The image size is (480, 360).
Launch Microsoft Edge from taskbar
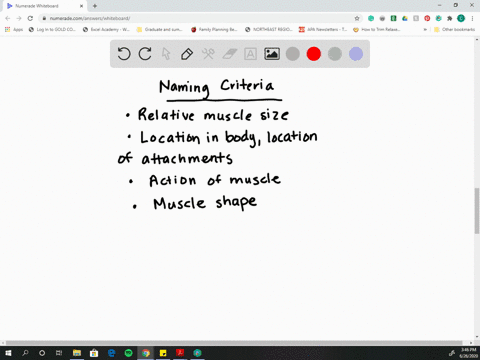click(112, 353)
